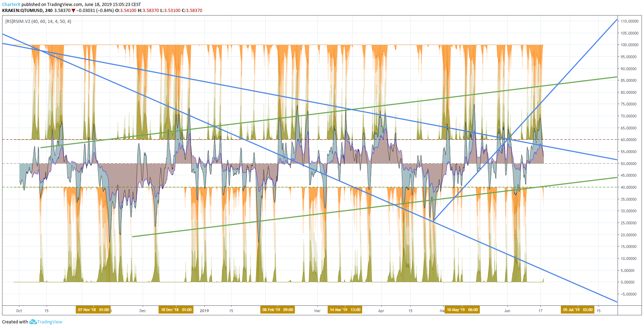The image size is (644, 328).
Task: Click the 10 May '19 06:00 date marker
Action: click(462, 310)
